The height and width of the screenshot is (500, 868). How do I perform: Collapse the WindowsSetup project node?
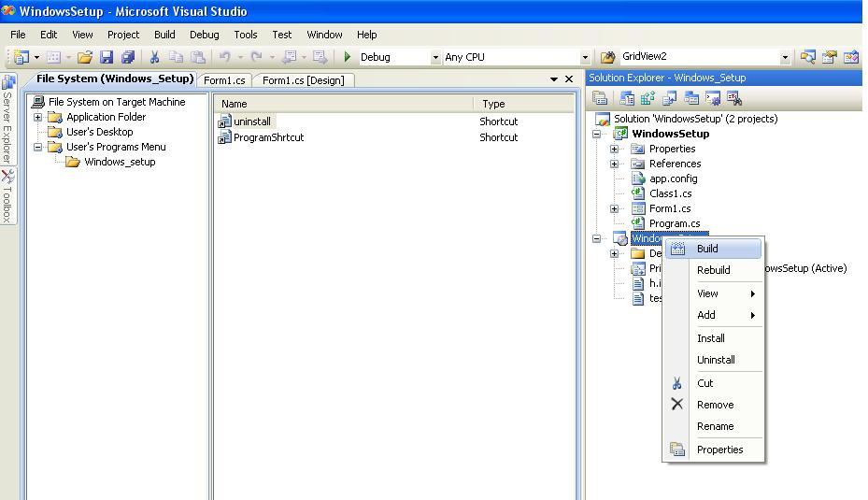[x=597, y=134]
